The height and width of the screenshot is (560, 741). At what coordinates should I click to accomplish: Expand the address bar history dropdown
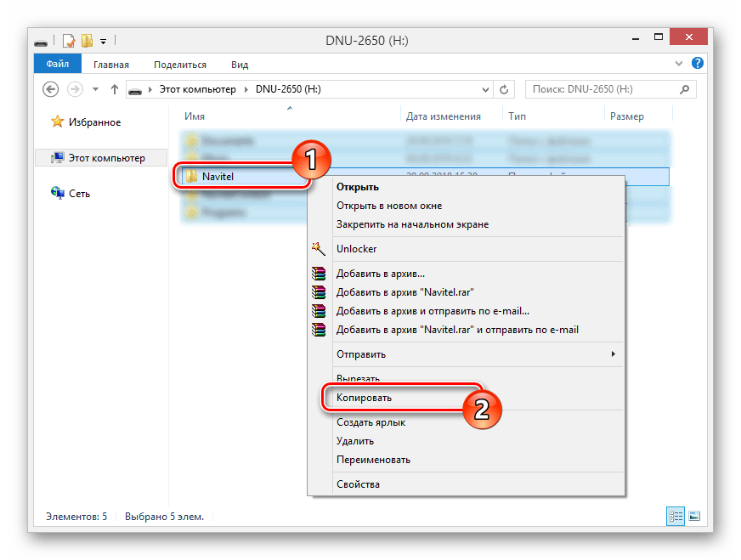pos(485,89)
